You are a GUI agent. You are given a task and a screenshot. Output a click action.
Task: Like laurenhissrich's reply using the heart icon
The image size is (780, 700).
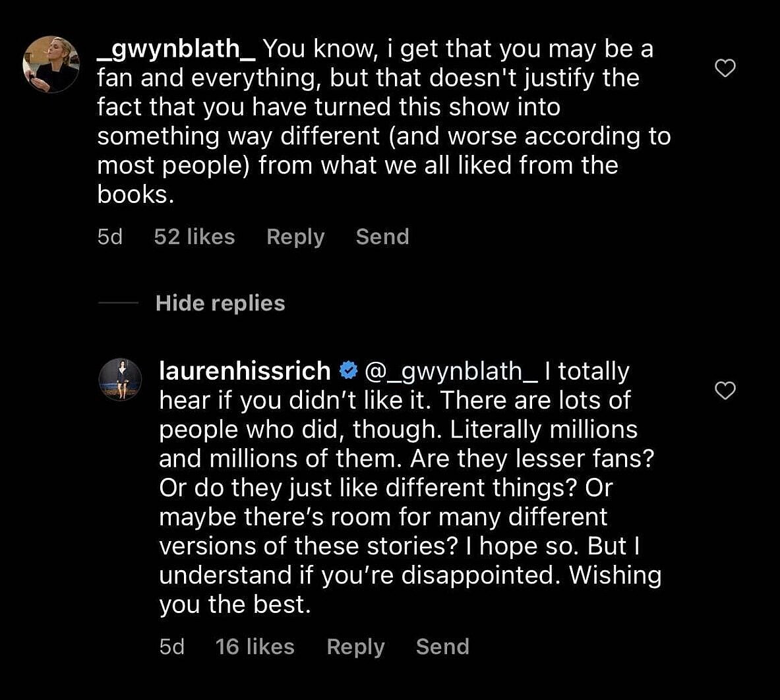[x=725, y=390]
